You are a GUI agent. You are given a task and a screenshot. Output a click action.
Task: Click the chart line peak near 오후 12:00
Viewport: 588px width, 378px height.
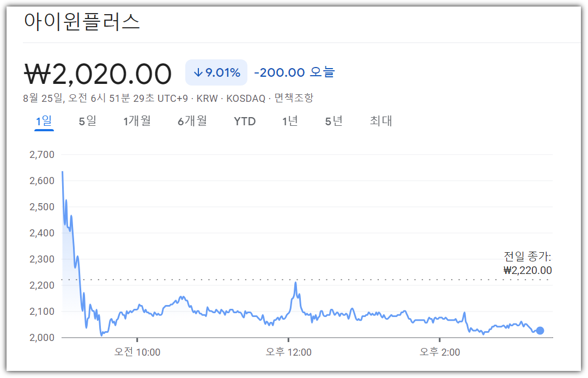tap(296, 283)
